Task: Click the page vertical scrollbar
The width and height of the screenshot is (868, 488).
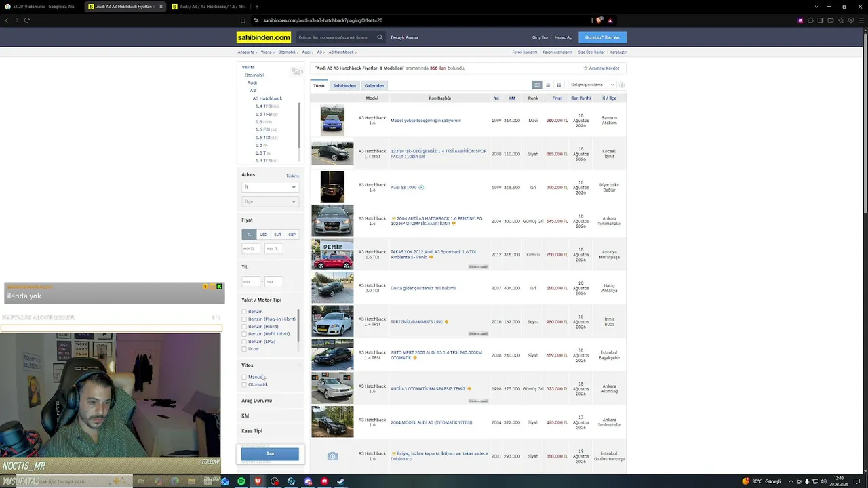Action: [865, 122]
